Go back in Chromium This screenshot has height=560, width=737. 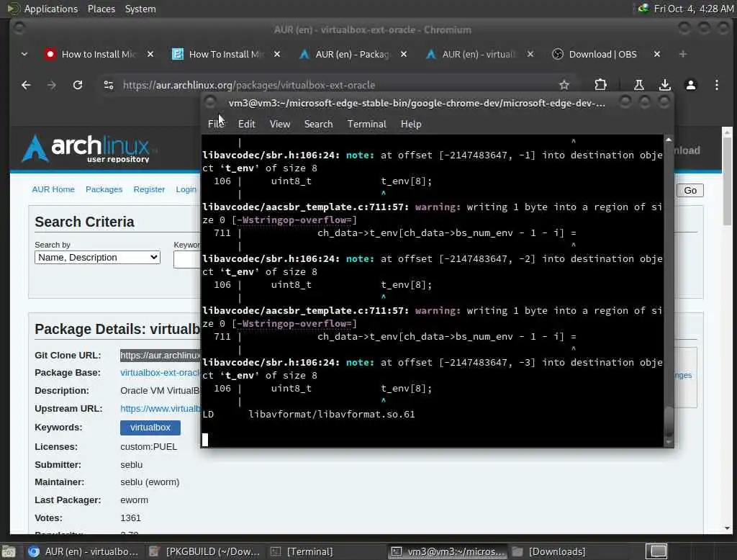click(x=26, y=85)
